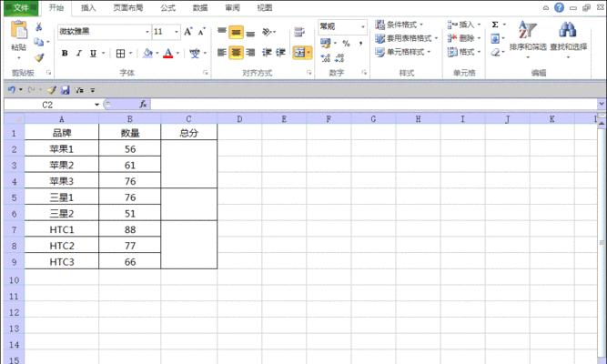The width and height of the screenshot is (607, 364).
Task: Click the Format Painter brush icon
Action: (x=39, y=57)
